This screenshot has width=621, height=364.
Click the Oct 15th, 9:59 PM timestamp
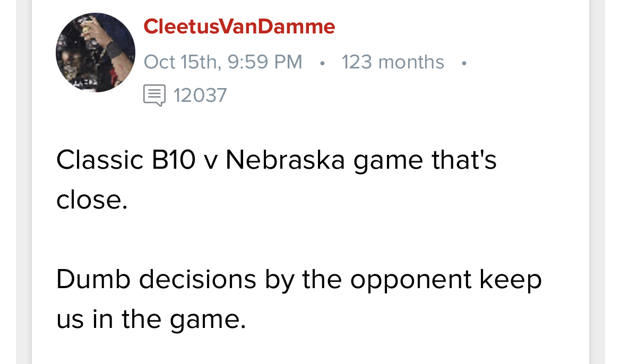pyautogui.click(x=223, y=62)
